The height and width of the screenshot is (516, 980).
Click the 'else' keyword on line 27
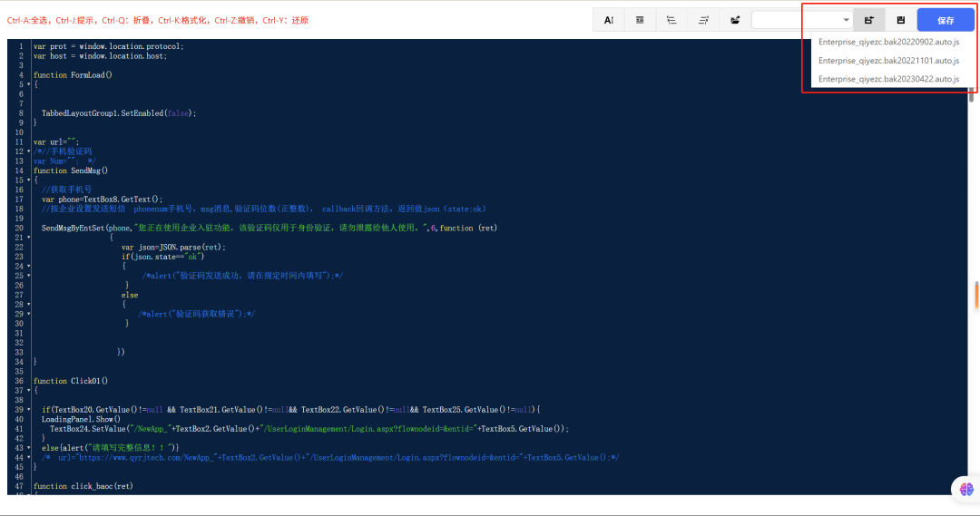[130, 295]
